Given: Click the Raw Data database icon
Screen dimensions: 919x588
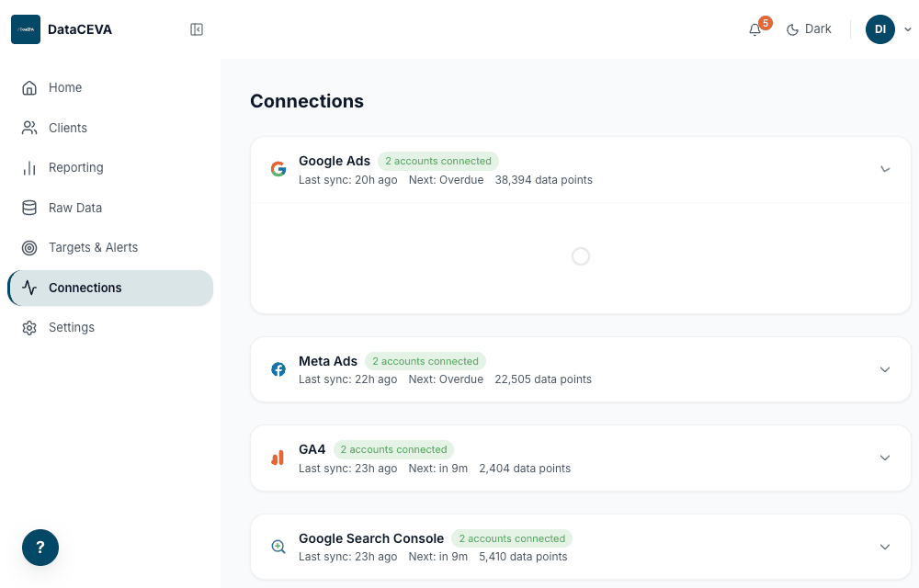Looking at the screenshot, I should coord(29,208).
